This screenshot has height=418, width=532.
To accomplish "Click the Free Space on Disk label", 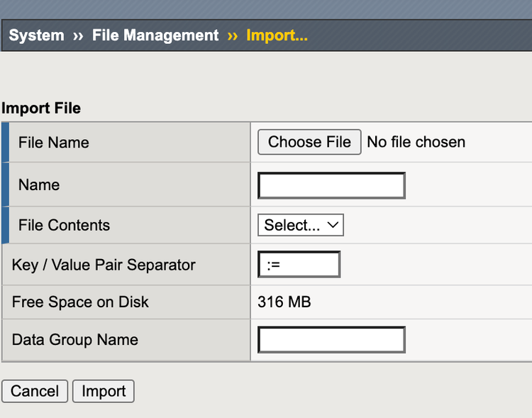I will [x=80, y=302].
